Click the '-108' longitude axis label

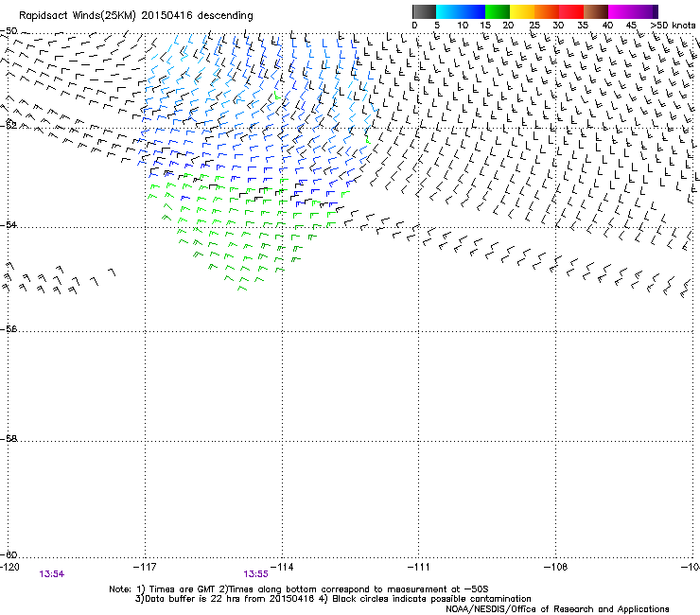pyautogui.click(x=556, y=567)
